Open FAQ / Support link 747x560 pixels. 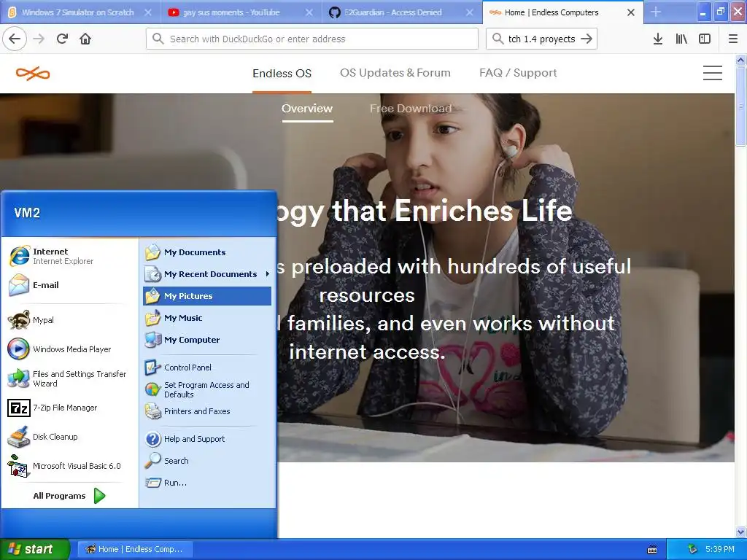(x=518, y=73)
